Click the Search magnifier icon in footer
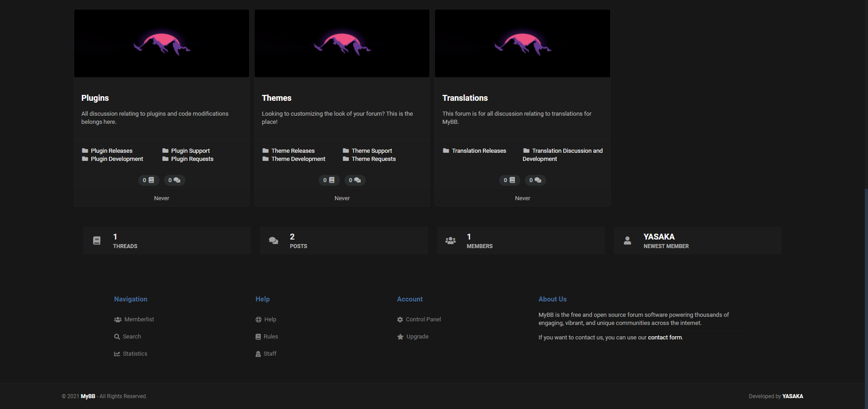The height and width of the screenshot is (409, 868). 117,337
